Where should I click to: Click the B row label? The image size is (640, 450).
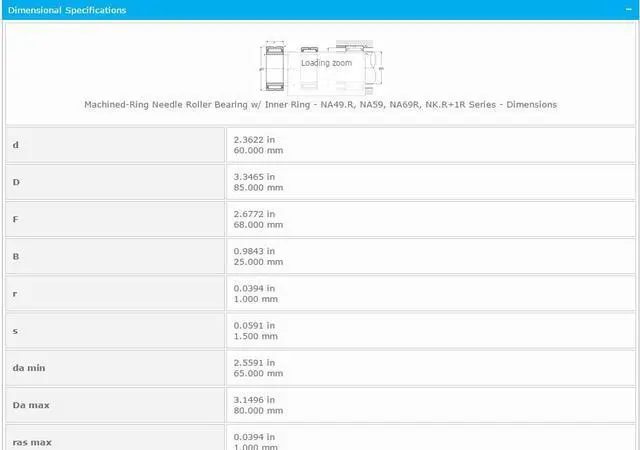point(15,256)
